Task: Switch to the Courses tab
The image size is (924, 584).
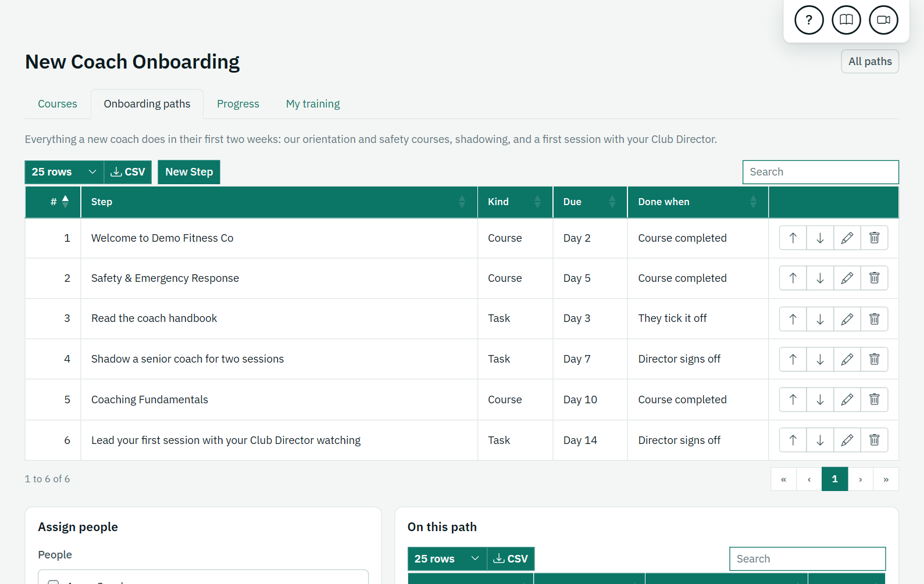Action: coord(58,104)
